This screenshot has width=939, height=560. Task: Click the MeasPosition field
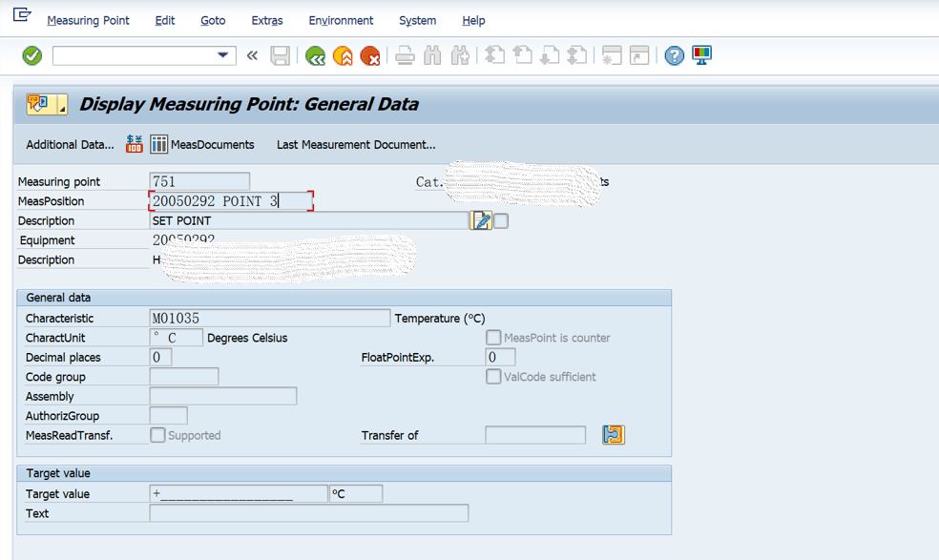(231, 200)
